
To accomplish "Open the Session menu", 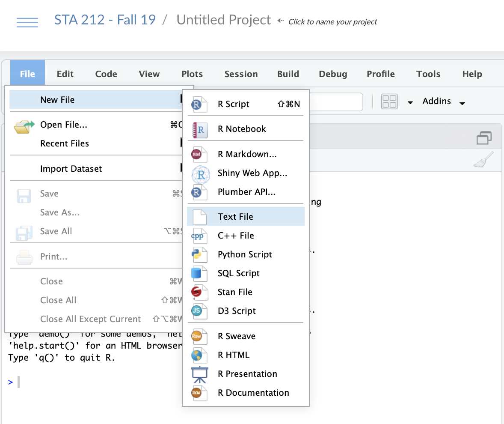I will click(x=241, y=74).
